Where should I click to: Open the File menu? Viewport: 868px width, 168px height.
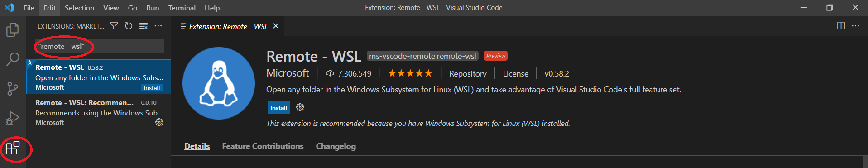point(29,8)
